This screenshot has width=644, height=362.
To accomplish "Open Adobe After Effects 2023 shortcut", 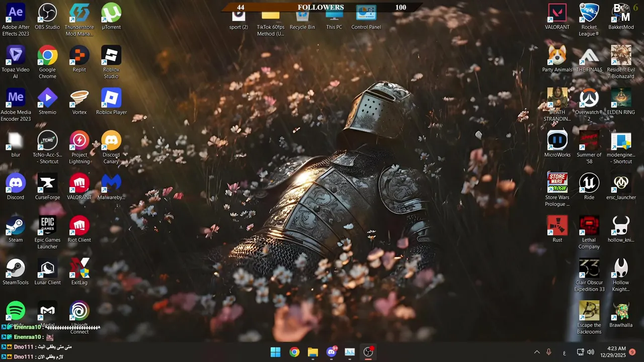I will tap(16, 20).
